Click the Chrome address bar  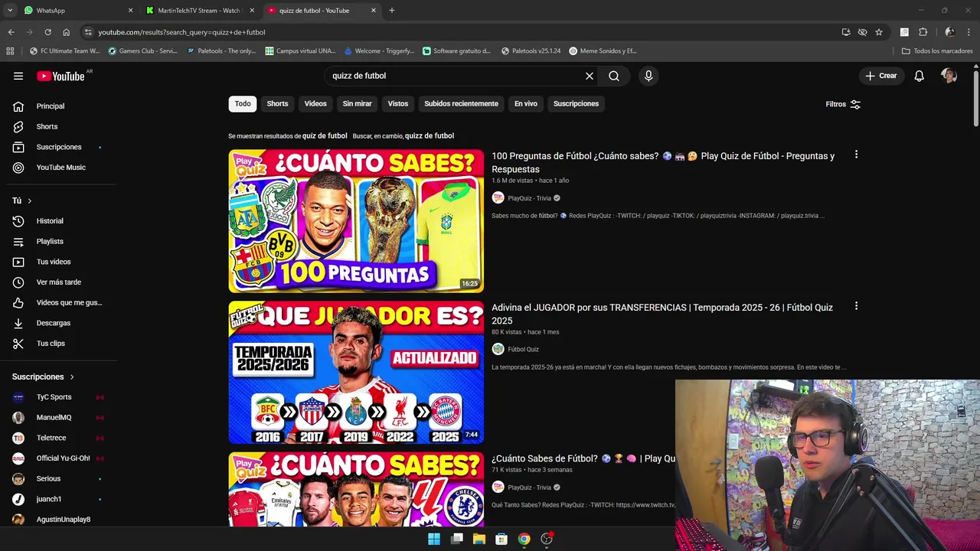(459, 32)
